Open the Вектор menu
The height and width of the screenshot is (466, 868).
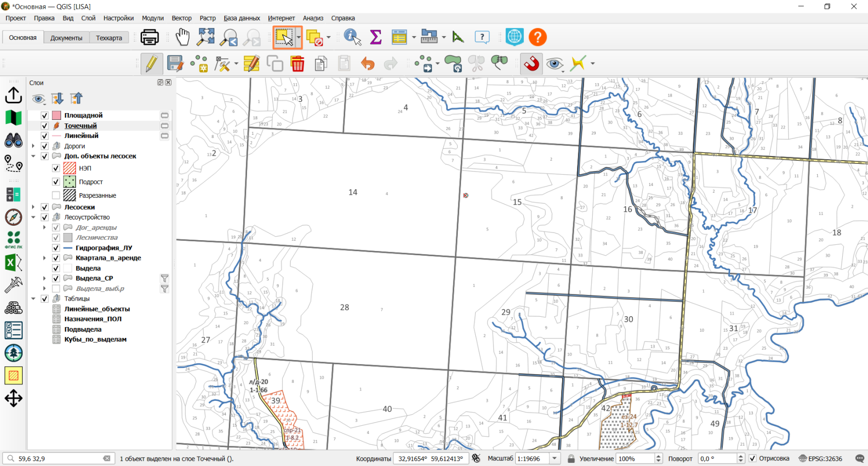[181, 18]
